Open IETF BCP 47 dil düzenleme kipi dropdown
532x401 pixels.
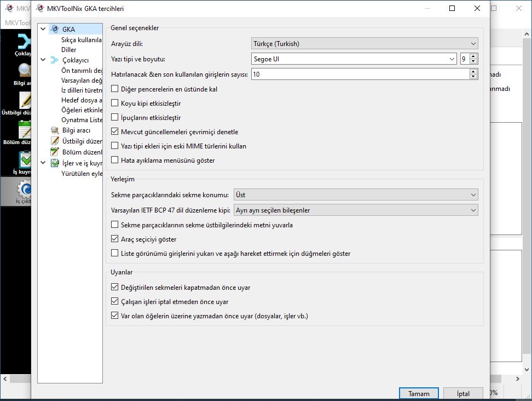click(356, 210)
